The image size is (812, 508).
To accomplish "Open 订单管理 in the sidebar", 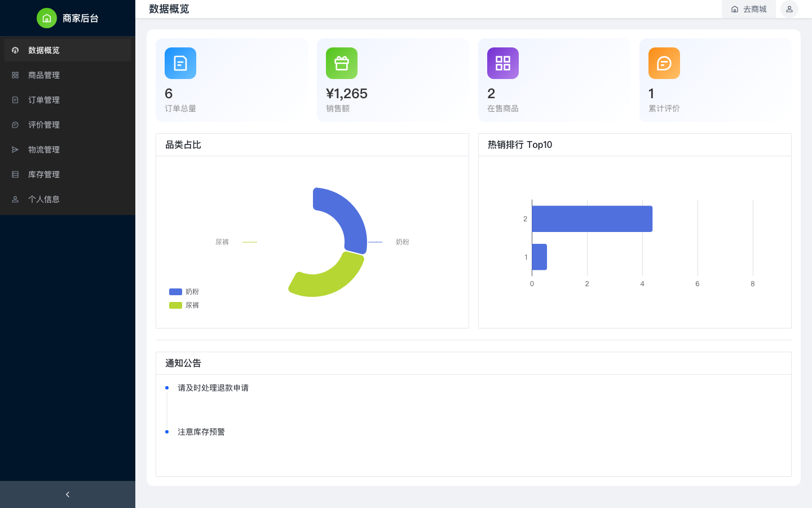I will click(44, 100).
